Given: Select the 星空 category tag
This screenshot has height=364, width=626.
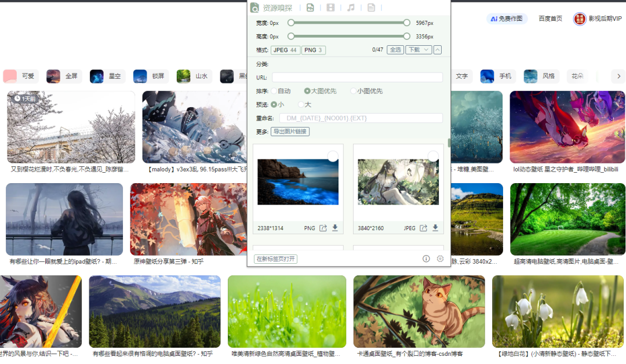Looking at the screenshot, I should 105,76.
